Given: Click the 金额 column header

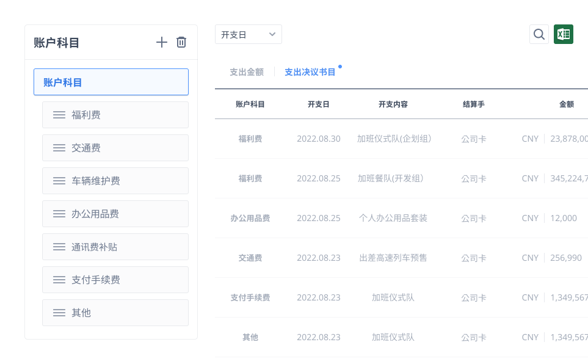Looking at the screenshot, I should tap(566, 104).
